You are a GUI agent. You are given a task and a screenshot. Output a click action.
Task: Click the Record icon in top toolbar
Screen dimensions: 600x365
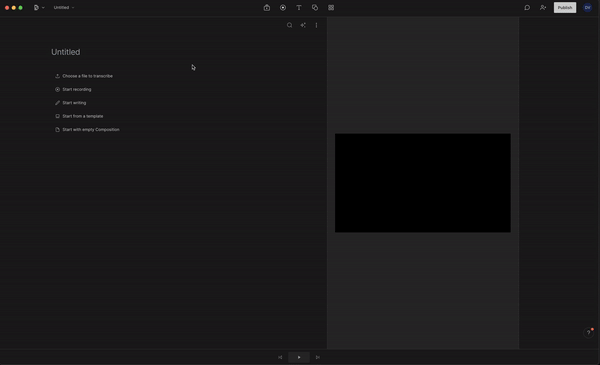(283, 8)
